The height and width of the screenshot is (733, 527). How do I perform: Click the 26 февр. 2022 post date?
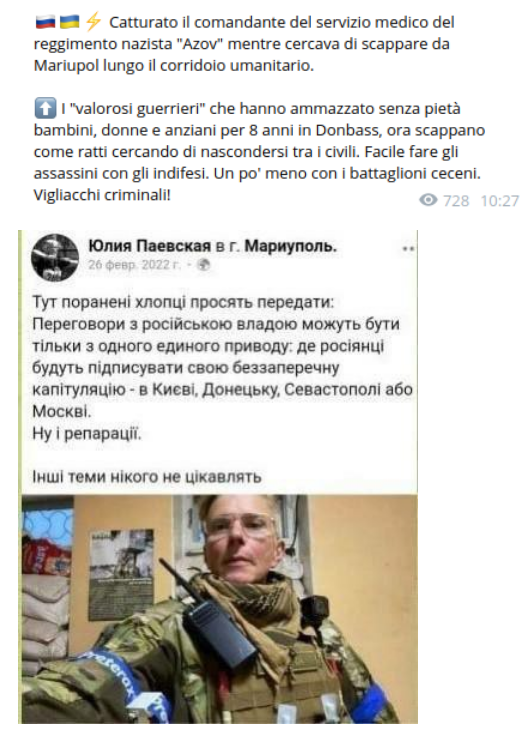pos(134,265)
